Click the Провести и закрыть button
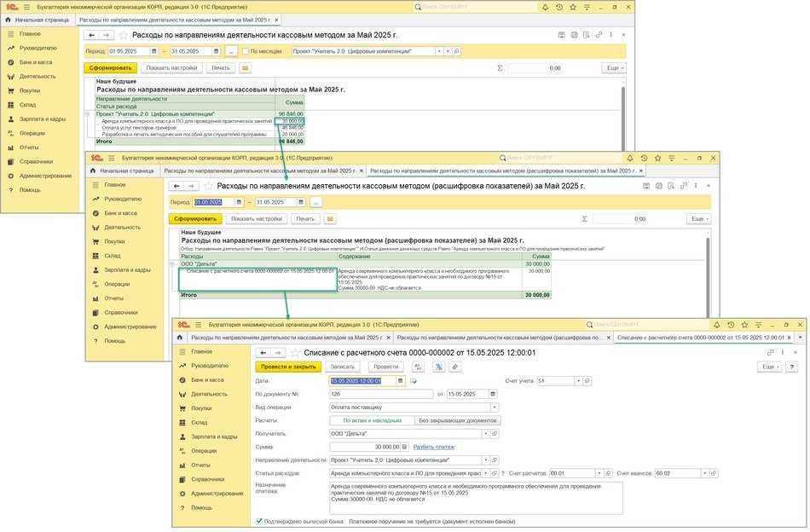The image size is (810, 532). tap(288, 367)
